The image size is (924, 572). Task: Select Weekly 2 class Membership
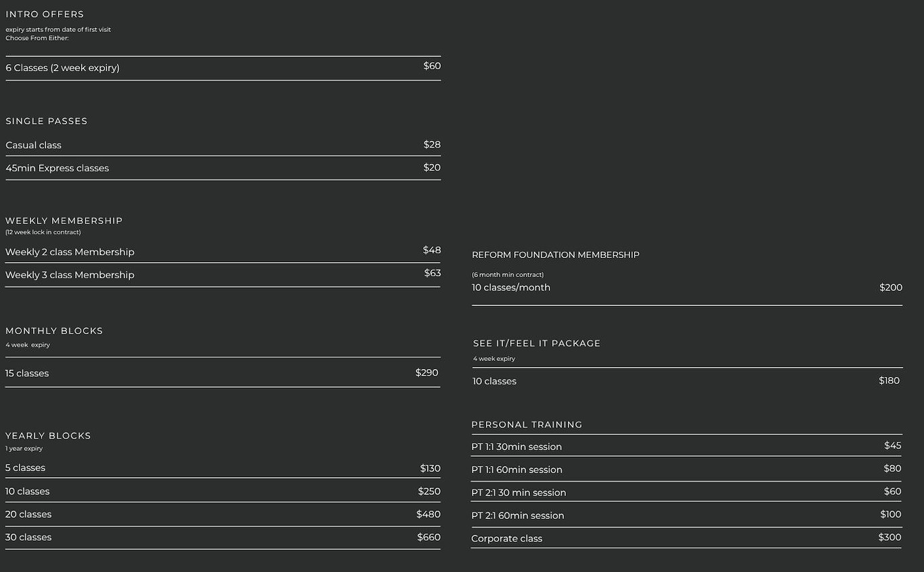point(223,252)
